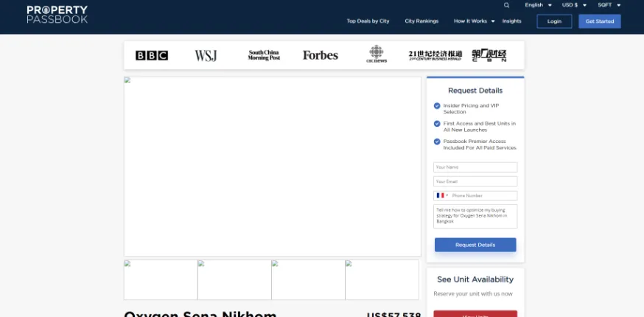Open the main property image
Screen dimensions: 644x317
273,167
